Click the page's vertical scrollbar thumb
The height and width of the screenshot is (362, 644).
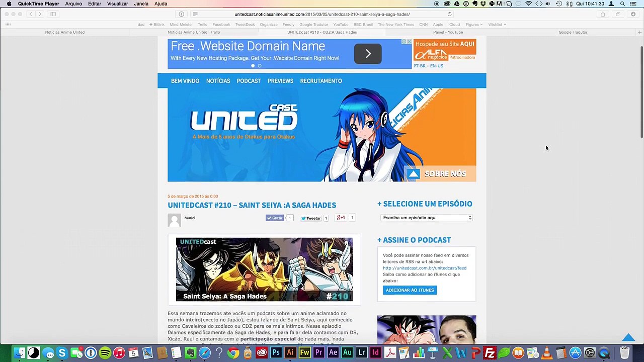pos(641,92)
